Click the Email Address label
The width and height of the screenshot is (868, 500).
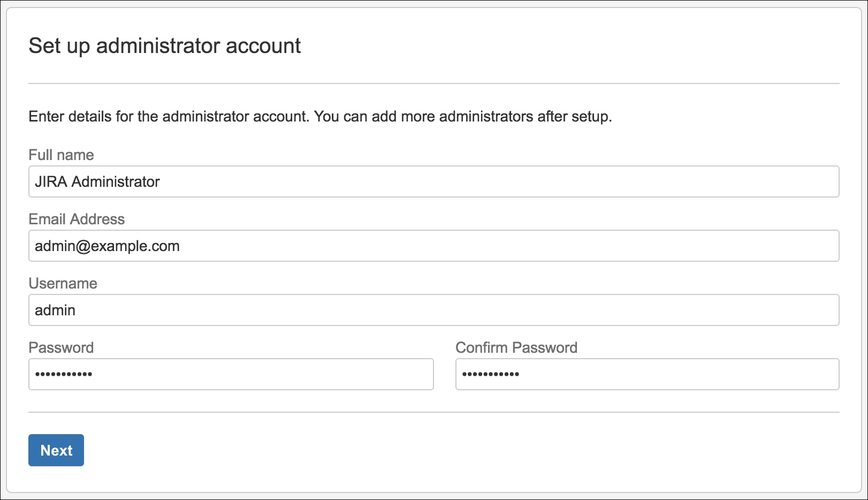click(x=77, y=219)
